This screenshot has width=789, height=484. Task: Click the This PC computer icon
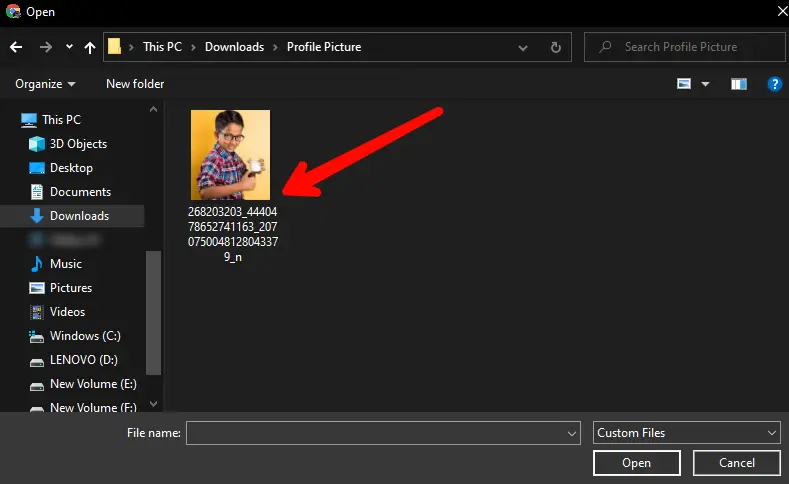tap(29, 120)
